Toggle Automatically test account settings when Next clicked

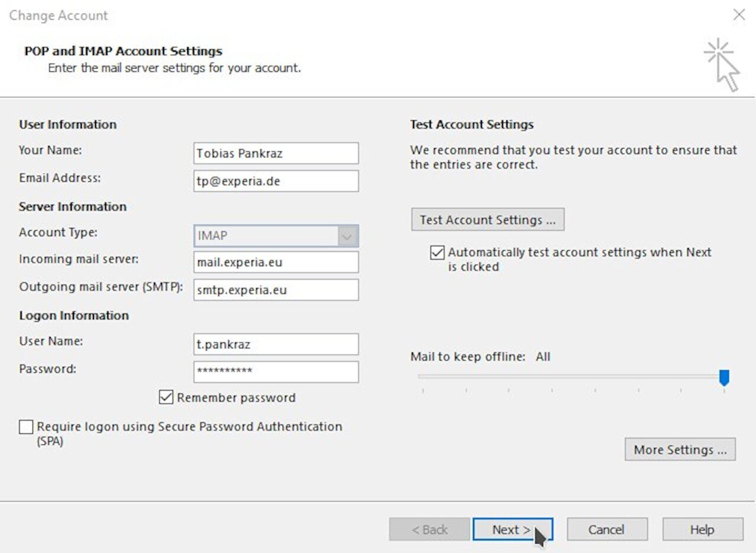437,253
